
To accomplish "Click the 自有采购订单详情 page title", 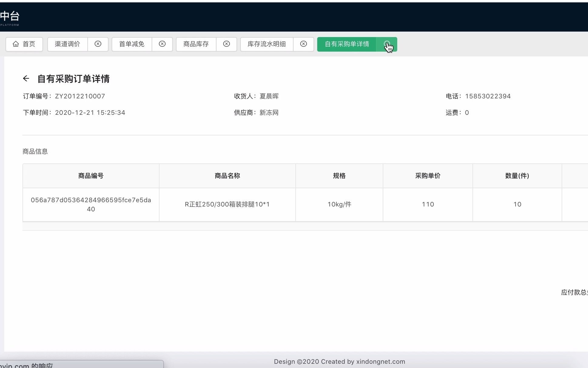I will pyautogui.click(x=73, y=79).
